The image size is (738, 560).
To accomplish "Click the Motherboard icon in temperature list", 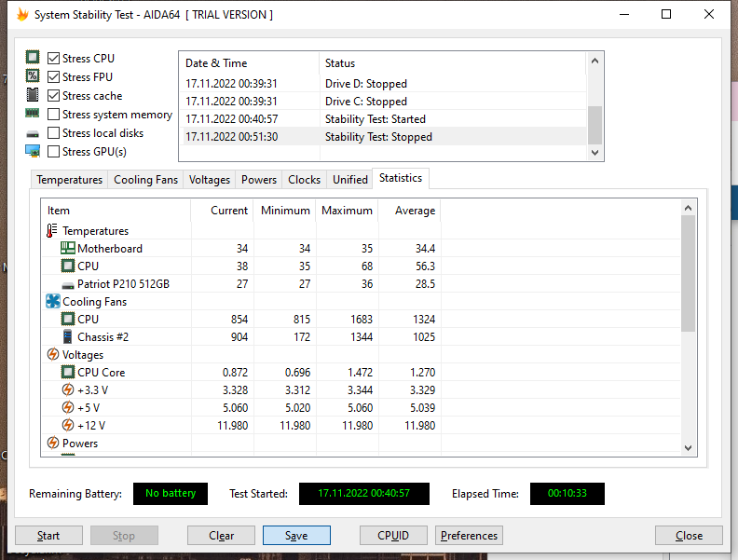I will pyautogui.click(x=68, y=248).
